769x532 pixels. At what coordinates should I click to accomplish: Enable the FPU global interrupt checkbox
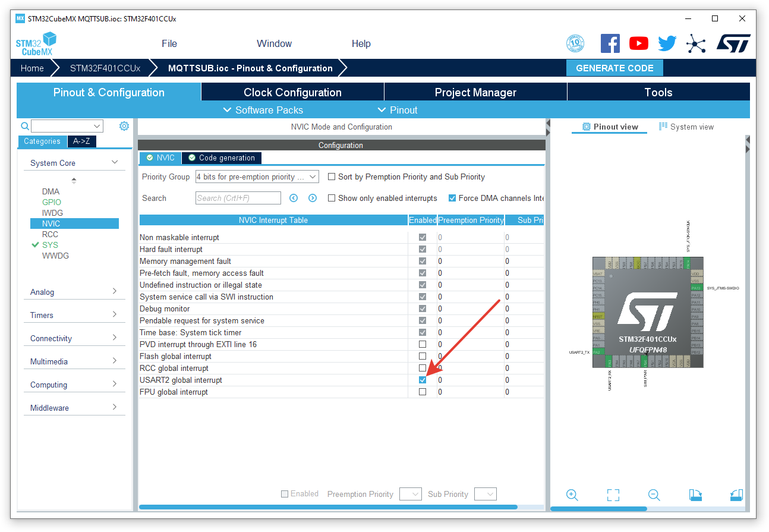(x=423, y=392)
